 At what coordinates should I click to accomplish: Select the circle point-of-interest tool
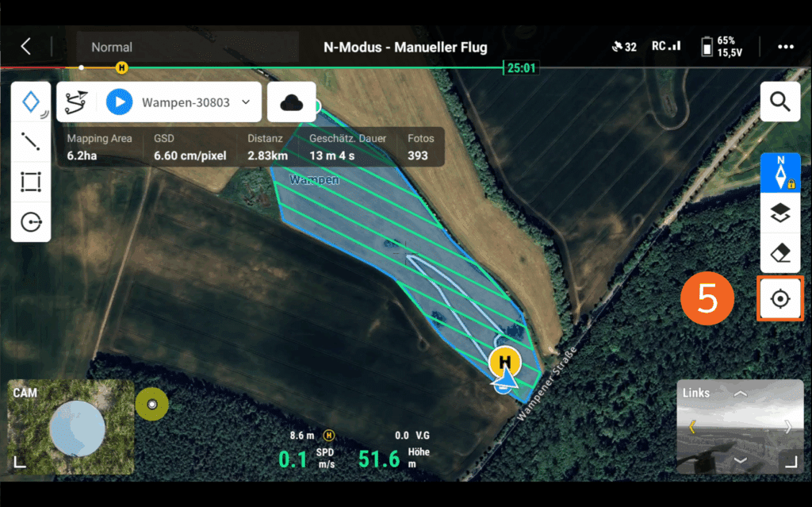[x=31, y=222]
